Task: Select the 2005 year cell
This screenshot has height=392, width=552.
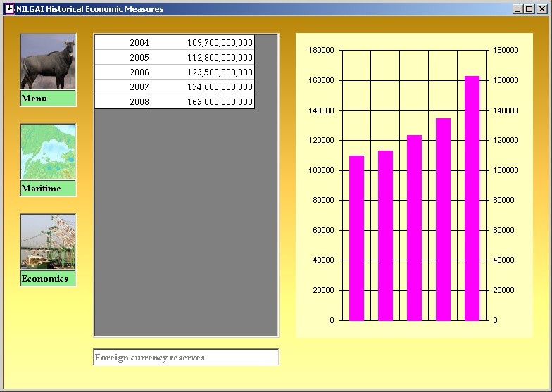Action: pos(123,58)
